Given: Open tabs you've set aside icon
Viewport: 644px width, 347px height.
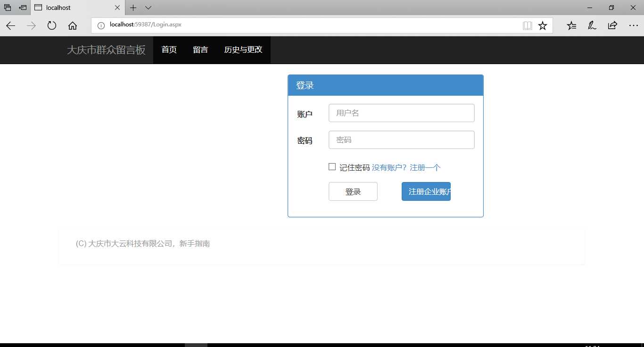Looking at the screenshot, I should pos(8,8).
